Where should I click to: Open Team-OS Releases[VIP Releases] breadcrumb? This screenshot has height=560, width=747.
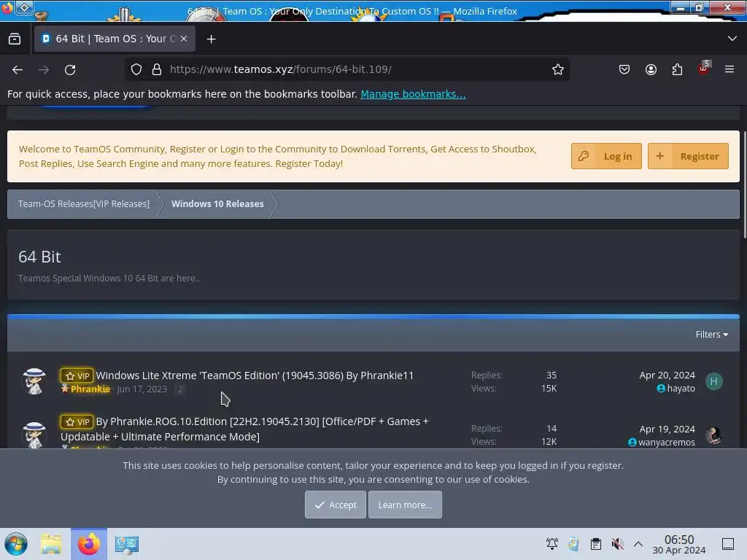84,204
